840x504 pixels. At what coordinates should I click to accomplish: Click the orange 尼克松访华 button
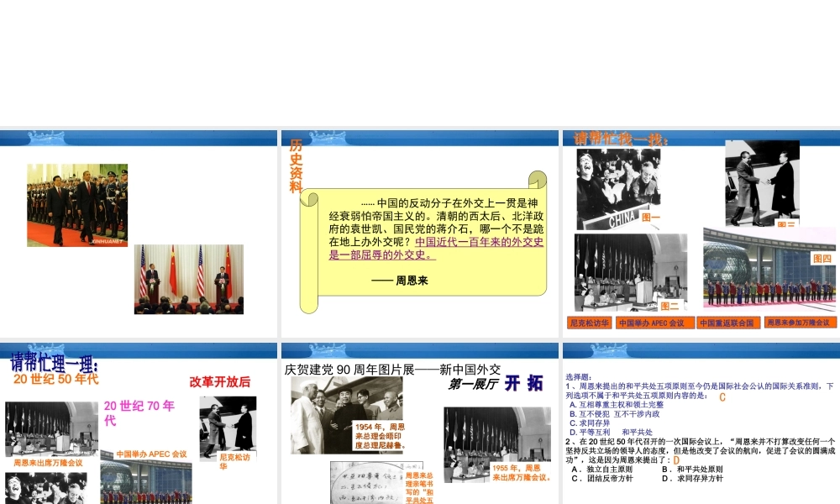point(590,323)
